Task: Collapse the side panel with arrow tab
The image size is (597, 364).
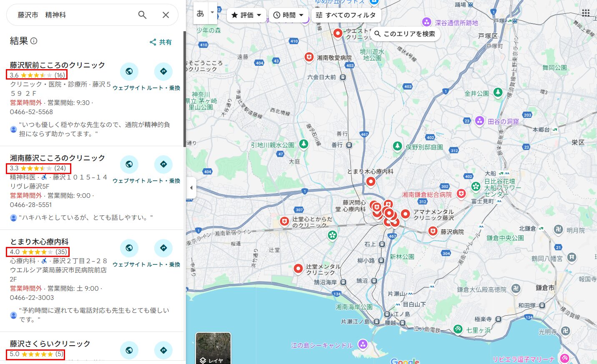Action: coord(191,187)
